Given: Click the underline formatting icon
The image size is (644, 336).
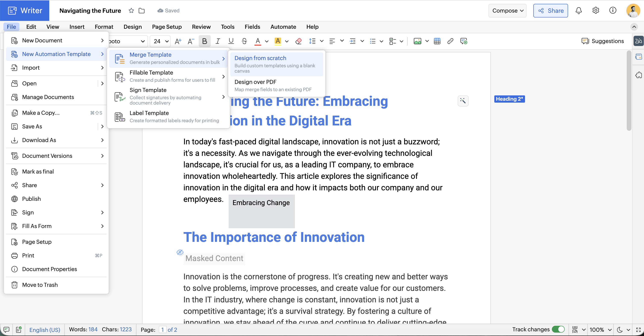Looking at the screenshot, I should pyautogui.click(x=231, y=41).
